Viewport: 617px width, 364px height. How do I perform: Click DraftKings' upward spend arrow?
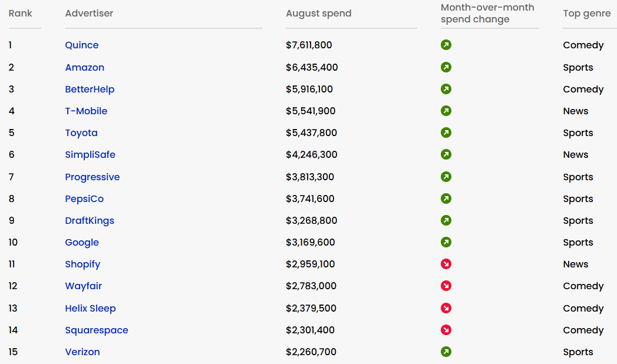tap(446, 220)
